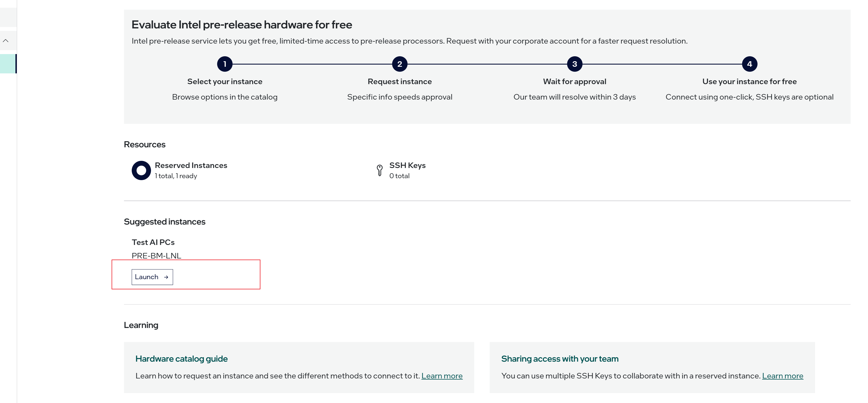Screen dimensions: 868x403
Task: Click step 3 circle for Wait for approval
Action: [575, 64]
